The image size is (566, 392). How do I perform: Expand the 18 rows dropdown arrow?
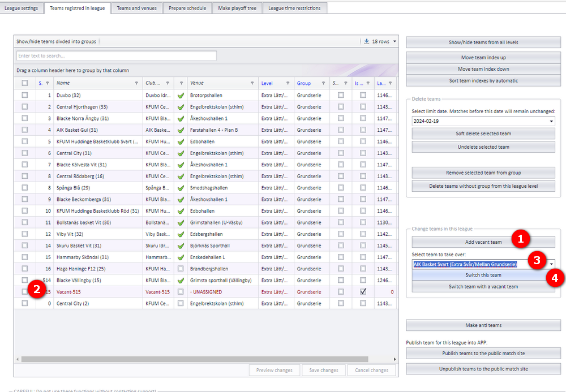tap(395, 41)
